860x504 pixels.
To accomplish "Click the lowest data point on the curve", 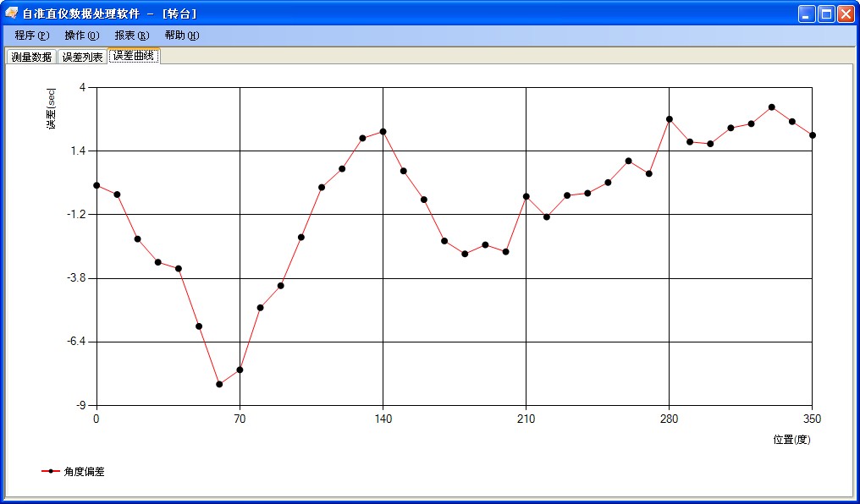I will point(219,384).
